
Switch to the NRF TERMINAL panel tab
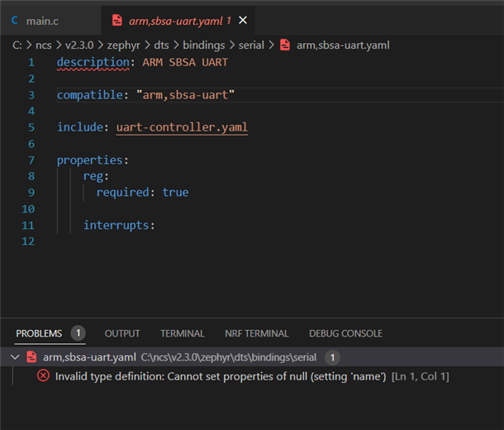(257, 333)
